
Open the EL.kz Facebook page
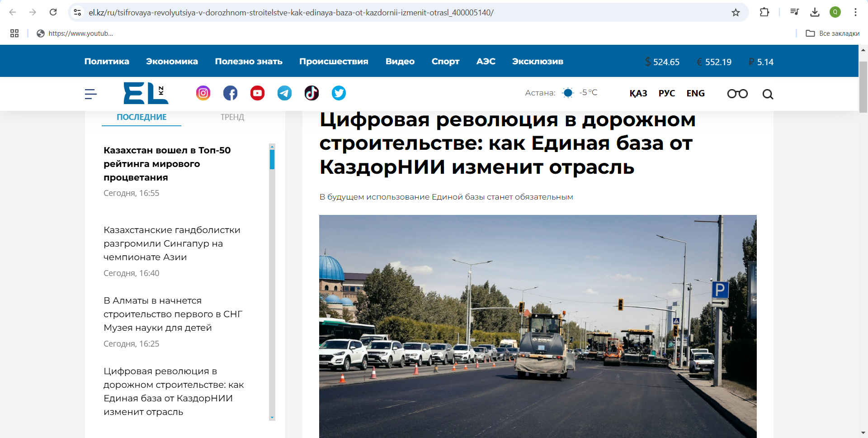[x=231, y=93]
